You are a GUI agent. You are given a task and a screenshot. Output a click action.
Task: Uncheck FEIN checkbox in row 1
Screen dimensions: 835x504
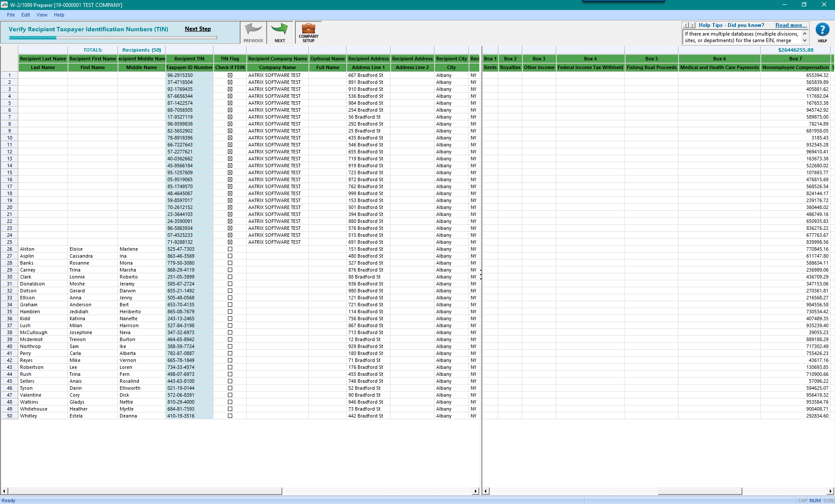coord(230,75)
